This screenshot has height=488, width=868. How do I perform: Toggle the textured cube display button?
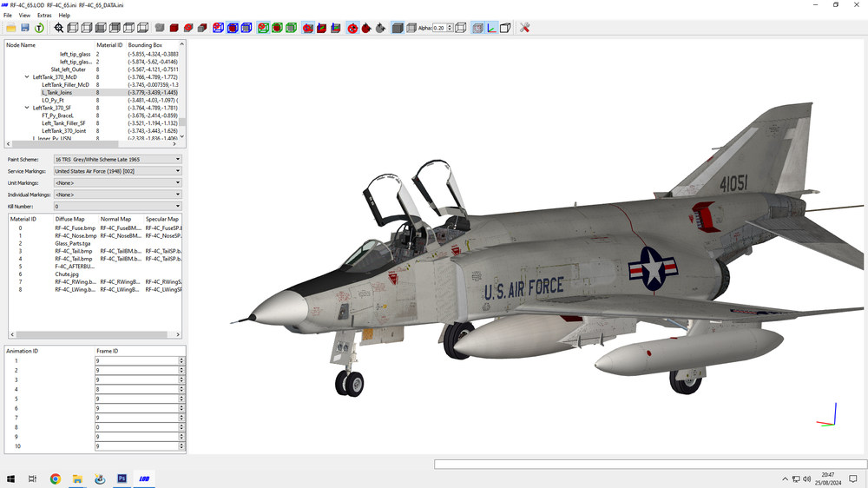pyautogui.click(x=477, y=28)
